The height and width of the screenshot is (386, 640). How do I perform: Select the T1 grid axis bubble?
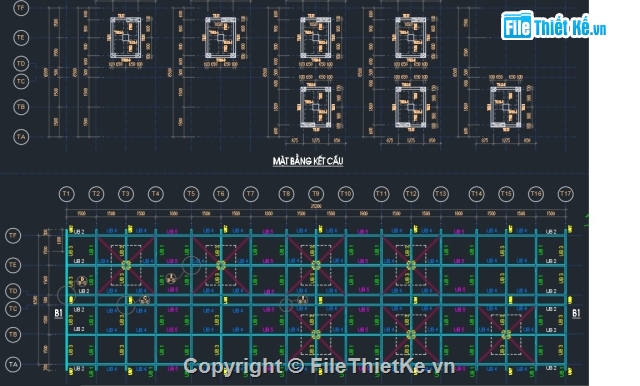(67, 194)
